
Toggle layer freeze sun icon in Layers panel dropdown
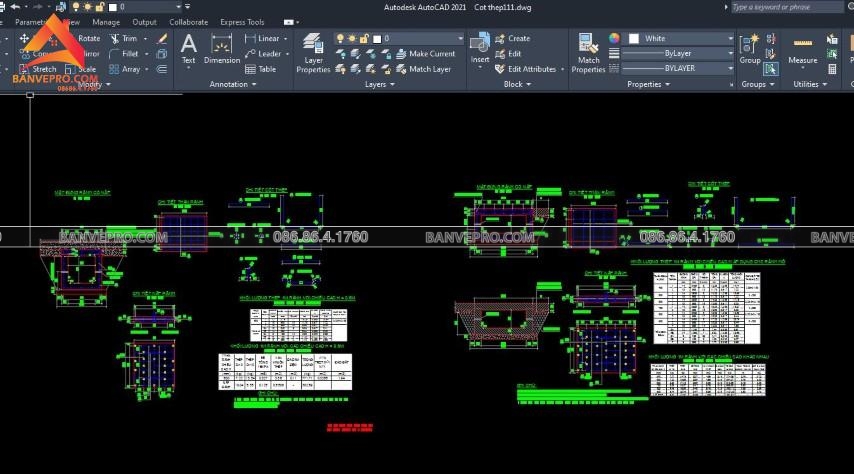click(x=352, y=38)
